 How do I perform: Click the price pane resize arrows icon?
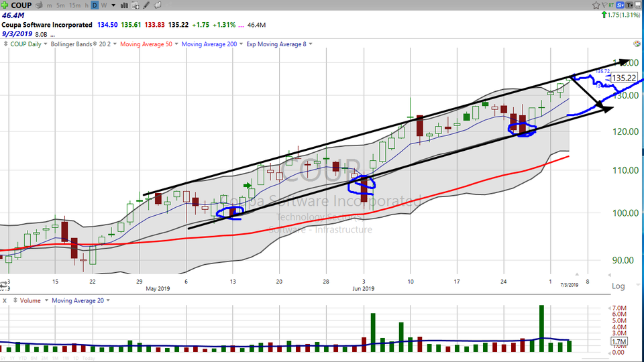pos(6,44)
